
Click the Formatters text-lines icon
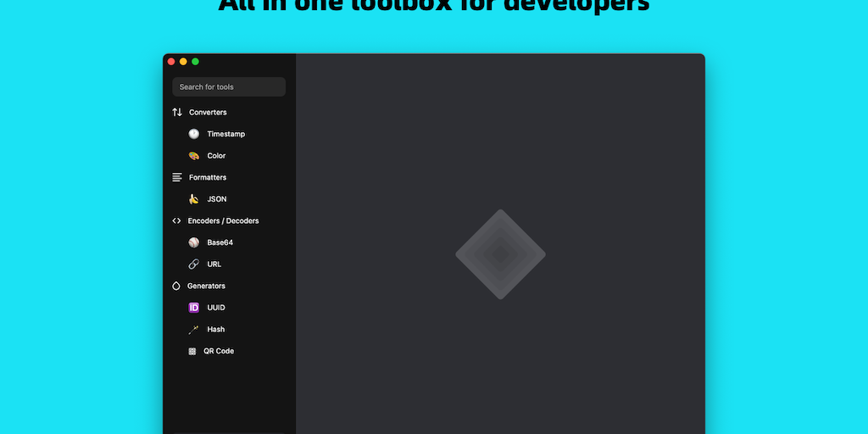(x=177, y=177)
